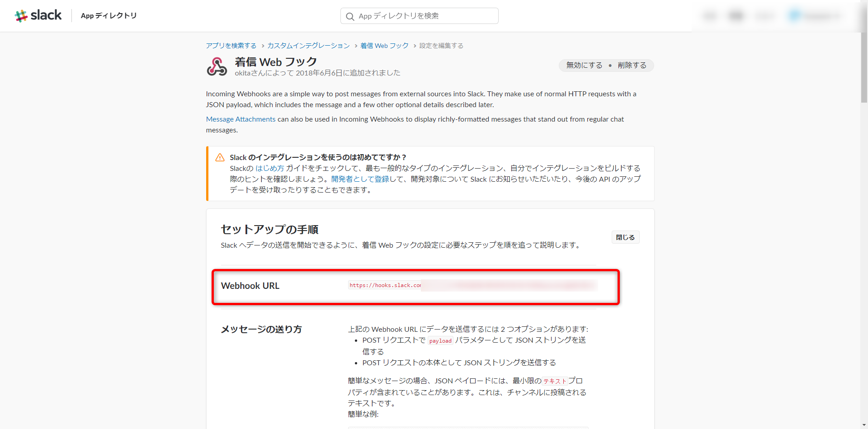
Task: Focus the App ディレクトリを検索 search field
Action: (419, 16)
